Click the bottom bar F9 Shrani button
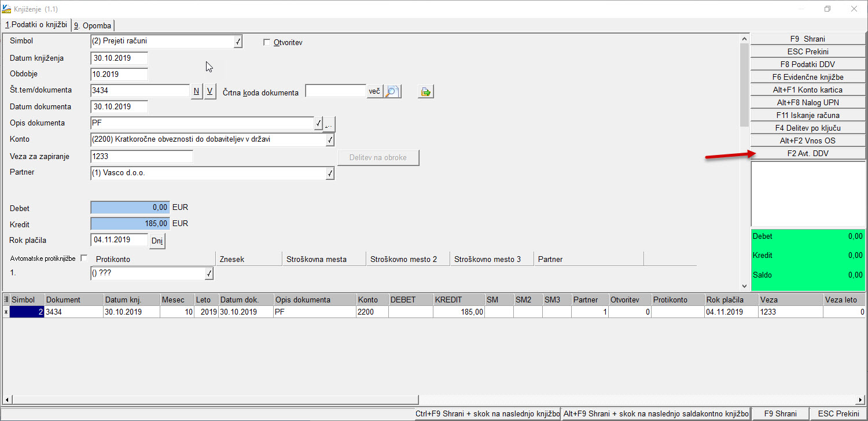Screen dimensions: 868x421 [780, 414]
